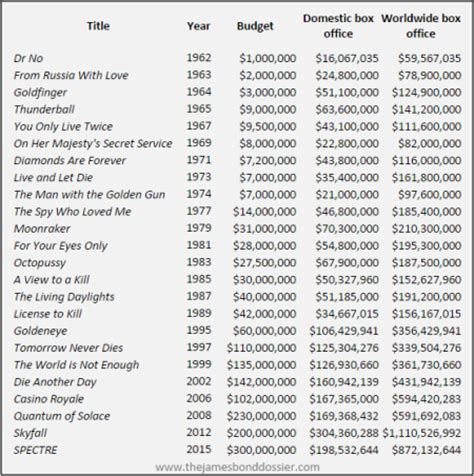
Task: Click the Worldwide box office header
Action: 421,26
